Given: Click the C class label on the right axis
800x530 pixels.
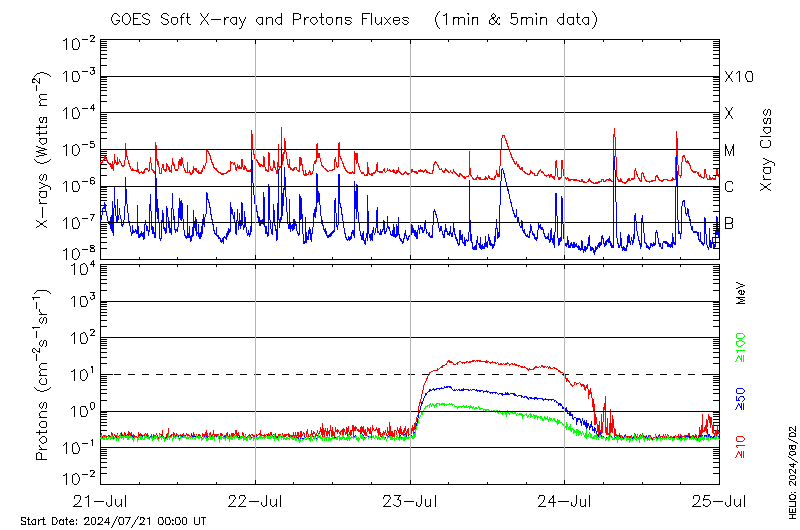Looking at the screenshot, I should (730, 187).
